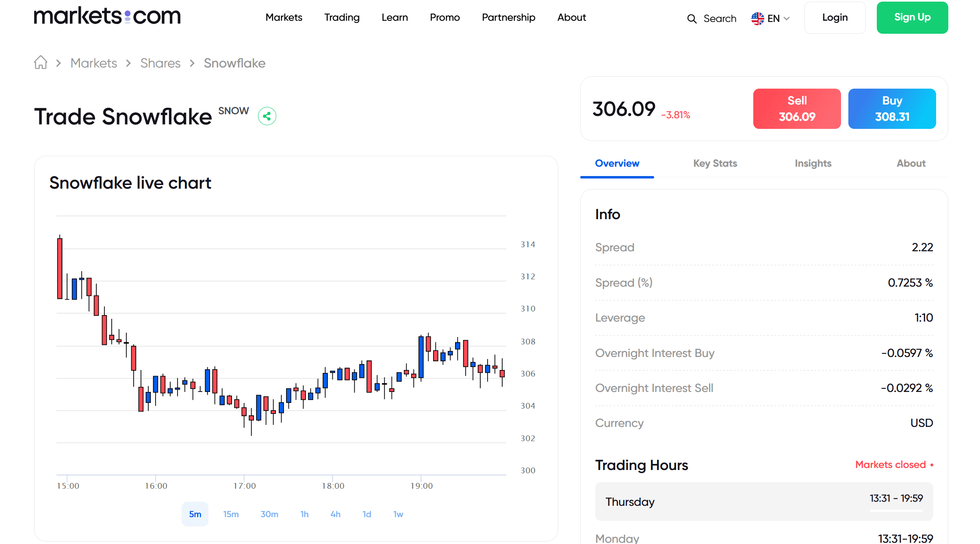The width and height of the screenshot is (980, 544).
Task: Click the search magnifier icon
Action: 692,19
